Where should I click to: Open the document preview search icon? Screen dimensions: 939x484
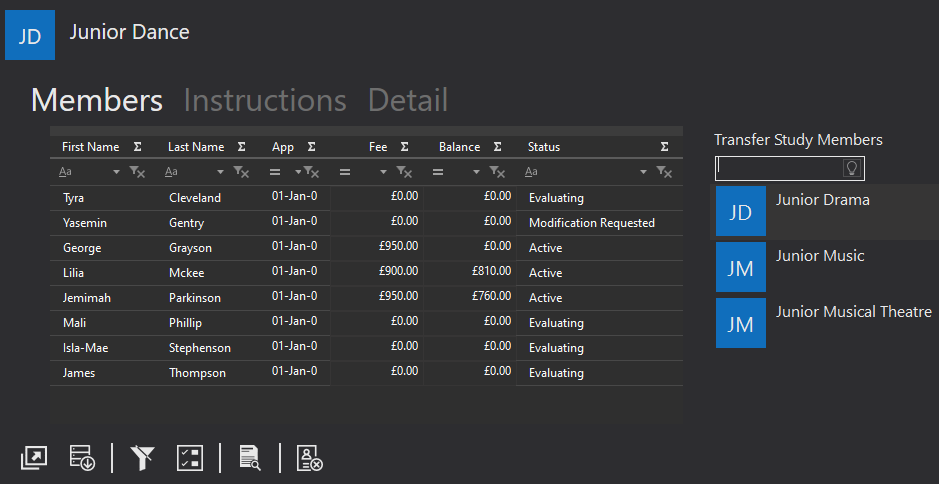point(250,458)
